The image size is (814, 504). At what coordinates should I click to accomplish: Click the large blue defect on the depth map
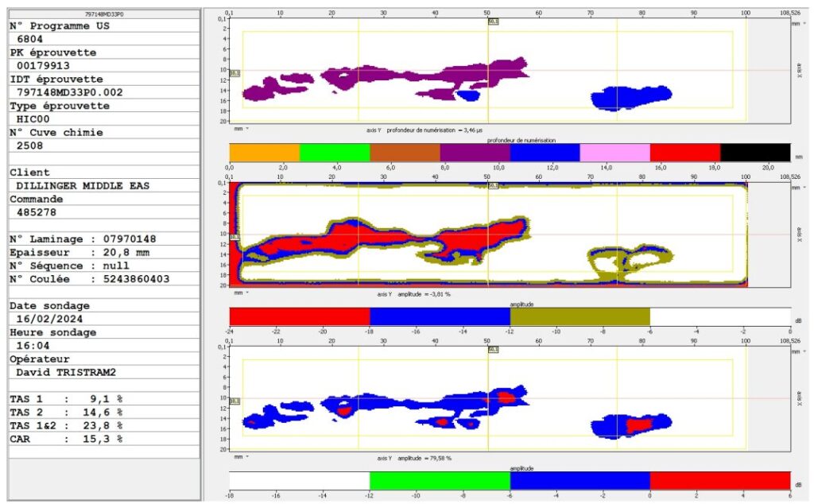point(632,98)
